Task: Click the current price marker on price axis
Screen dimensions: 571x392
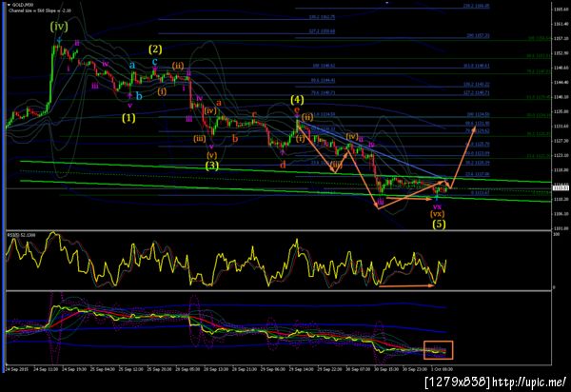Action: tap(561, 187)
